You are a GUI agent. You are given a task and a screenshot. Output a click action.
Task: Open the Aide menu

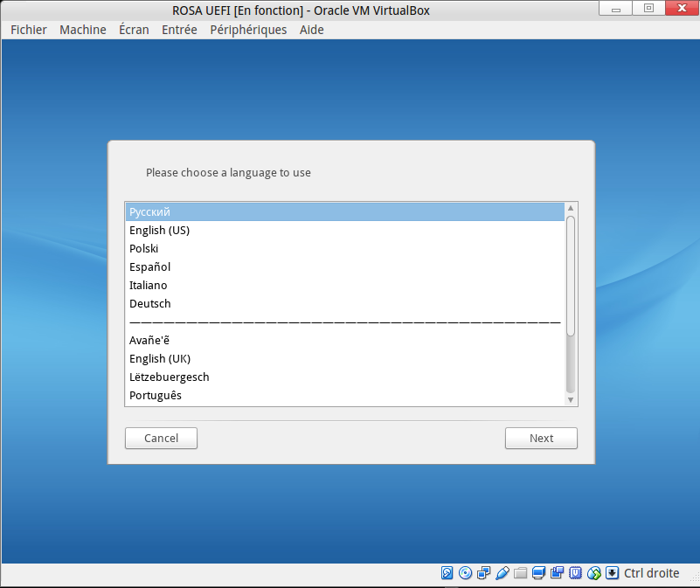point(312,30)
